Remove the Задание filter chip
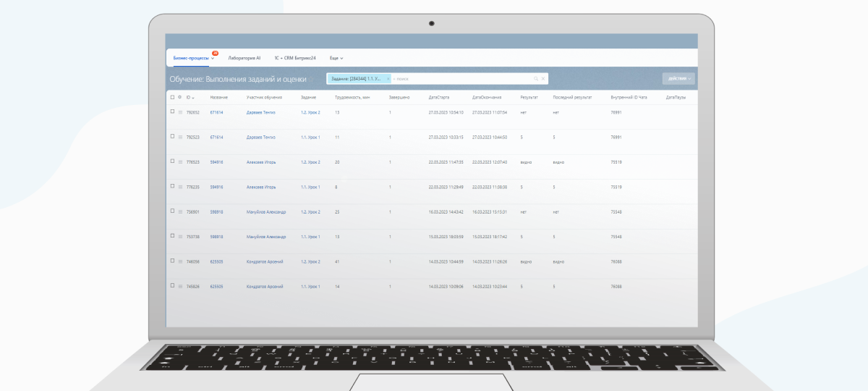The height and width of the screenshot is (391, 868). click(x=388, y=78)
